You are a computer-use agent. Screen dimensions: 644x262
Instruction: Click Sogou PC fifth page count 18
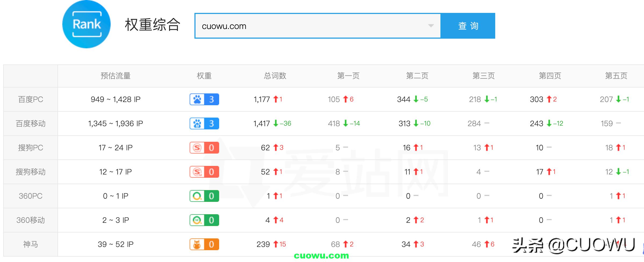609,148
